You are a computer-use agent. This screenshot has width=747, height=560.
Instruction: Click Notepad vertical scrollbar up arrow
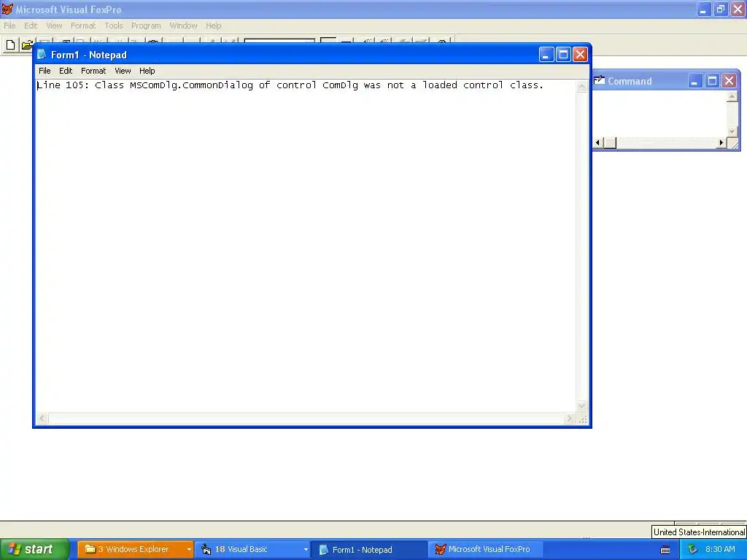click(581, 87)
